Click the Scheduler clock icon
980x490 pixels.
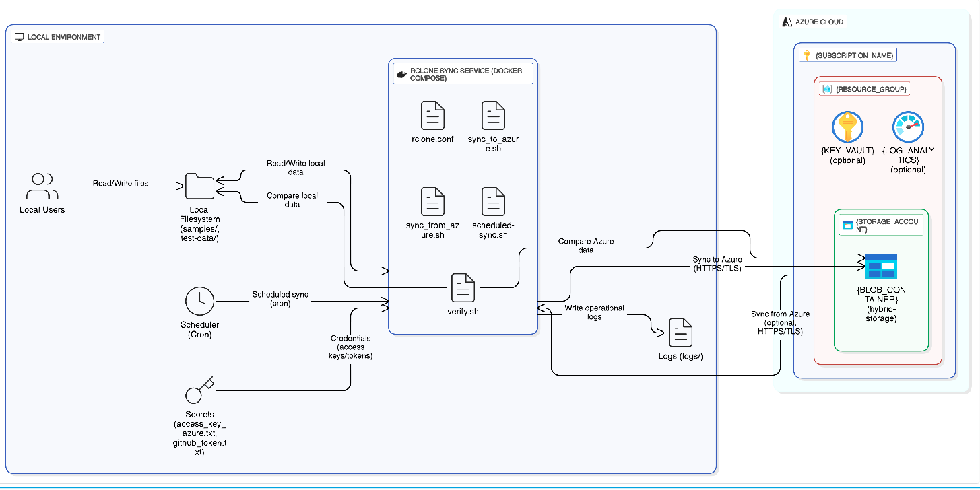point(199,301)
